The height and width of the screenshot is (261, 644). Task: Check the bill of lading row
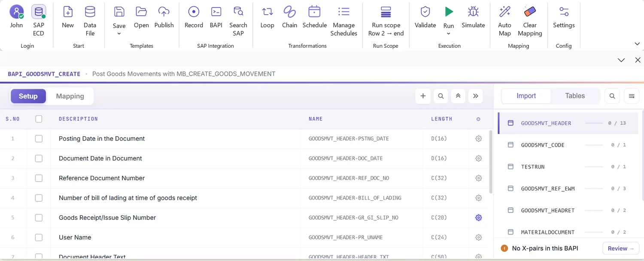tap(39, 198)
